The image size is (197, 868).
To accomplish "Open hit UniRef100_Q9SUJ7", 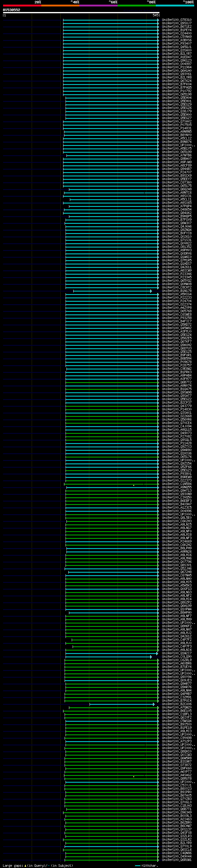I will click(x=177, y=23).
